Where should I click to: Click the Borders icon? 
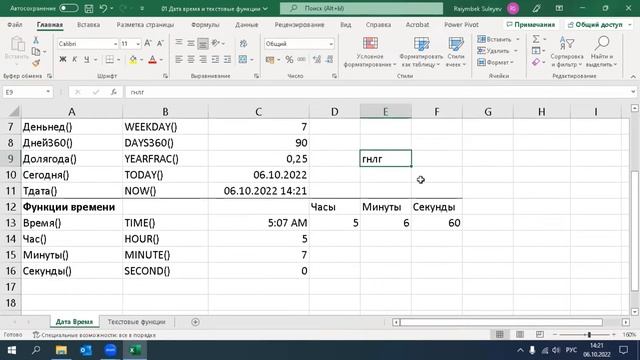point(109,60)
